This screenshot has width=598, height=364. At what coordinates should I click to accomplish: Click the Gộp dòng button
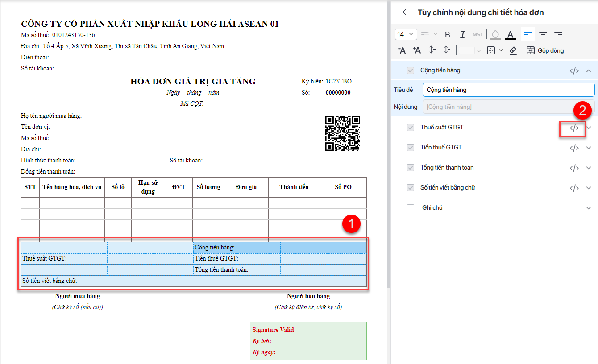[x=545, y=50]
